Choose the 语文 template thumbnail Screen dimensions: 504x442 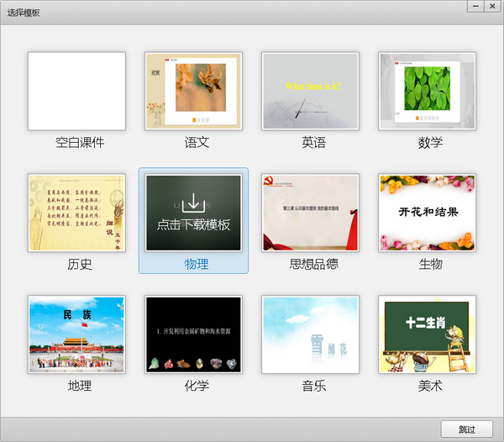point(193,91)
